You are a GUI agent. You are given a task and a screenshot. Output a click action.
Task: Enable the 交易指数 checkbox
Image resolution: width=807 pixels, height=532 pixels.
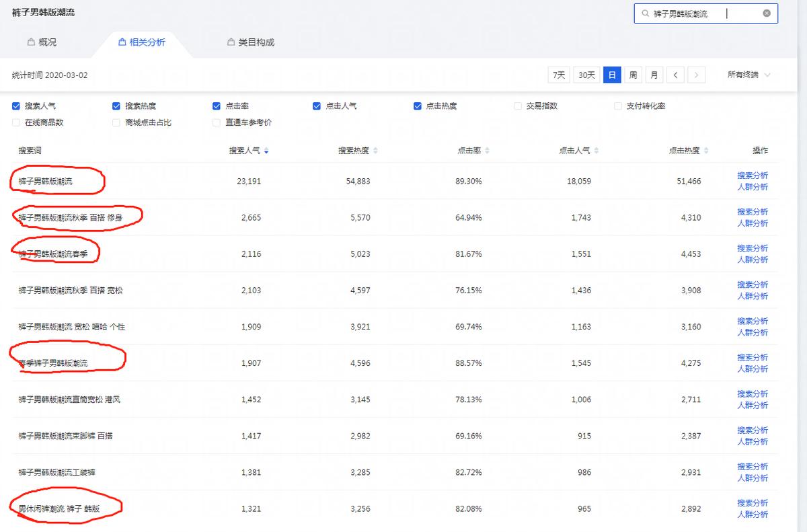(518, 106)
